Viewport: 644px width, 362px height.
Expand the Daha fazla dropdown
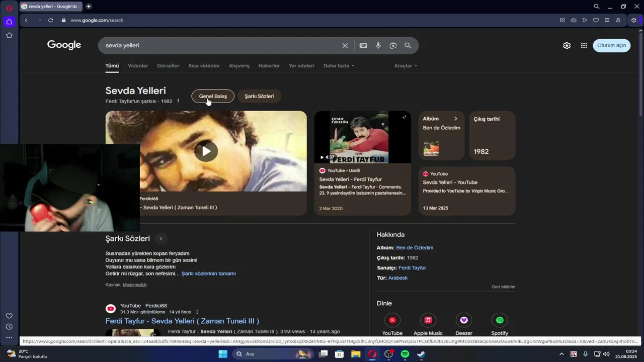[339, 66]
